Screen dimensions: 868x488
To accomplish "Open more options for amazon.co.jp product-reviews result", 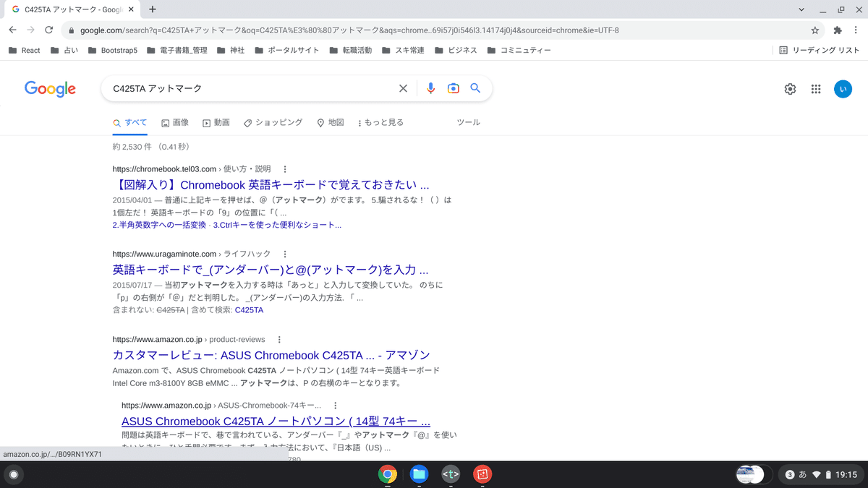I will pos(279,340).
